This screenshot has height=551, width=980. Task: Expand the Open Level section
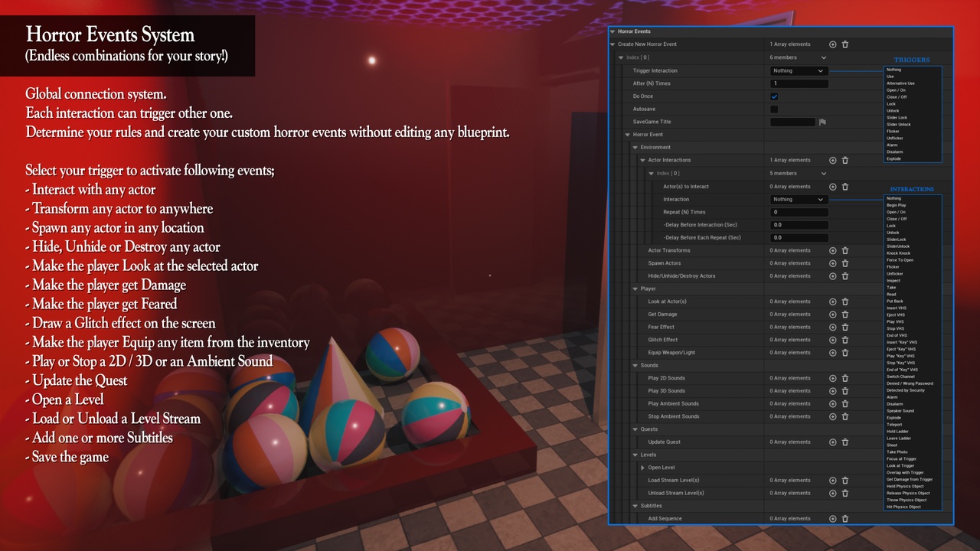(643, 468)
